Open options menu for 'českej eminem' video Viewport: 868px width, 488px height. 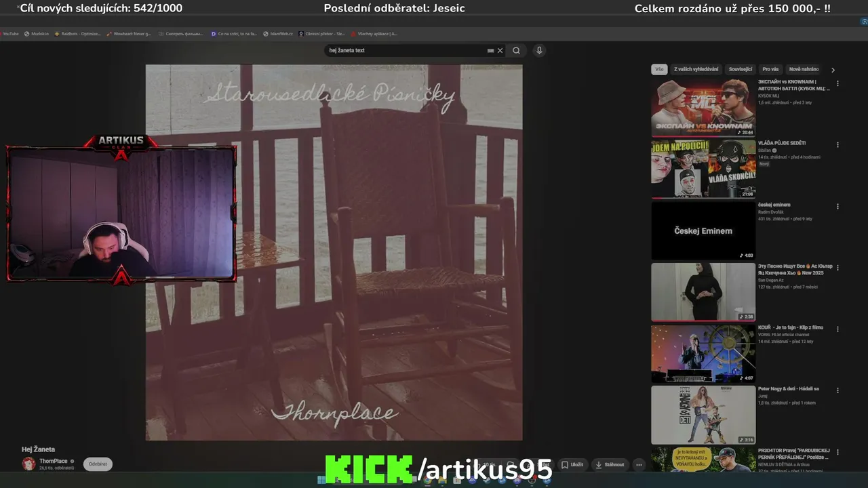tap(837, 206)
